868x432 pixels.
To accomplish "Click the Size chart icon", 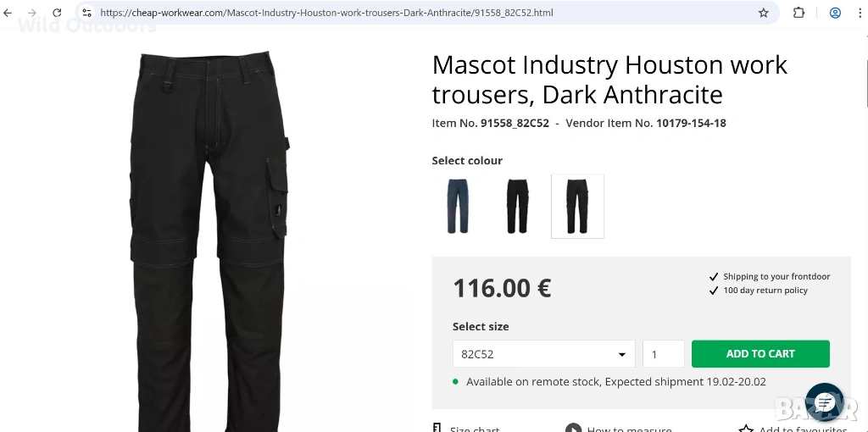I will [x=437, y=429].
